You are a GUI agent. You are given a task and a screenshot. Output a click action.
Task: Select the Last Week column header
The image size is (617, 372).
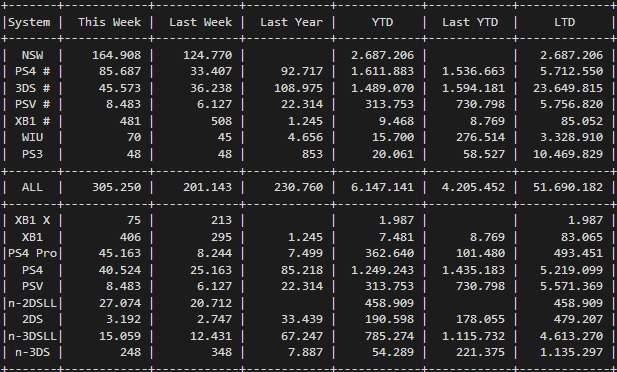click(x=200, y=22)
